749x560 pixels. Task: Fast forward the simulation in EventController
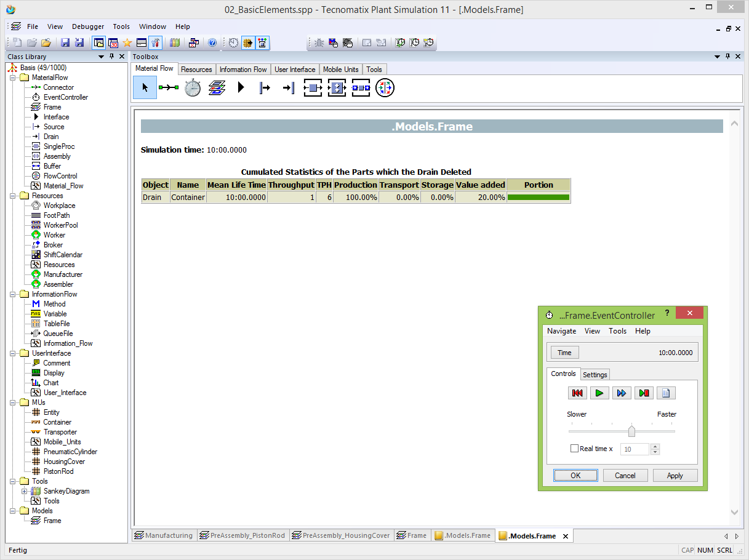(x=622, y=393)
